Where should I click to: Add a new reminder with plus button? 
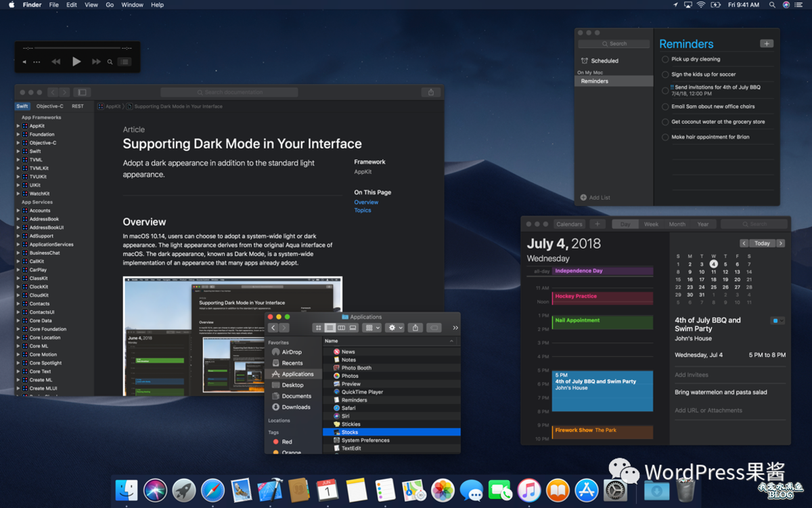pyautogui.click(x=766, y=43)
